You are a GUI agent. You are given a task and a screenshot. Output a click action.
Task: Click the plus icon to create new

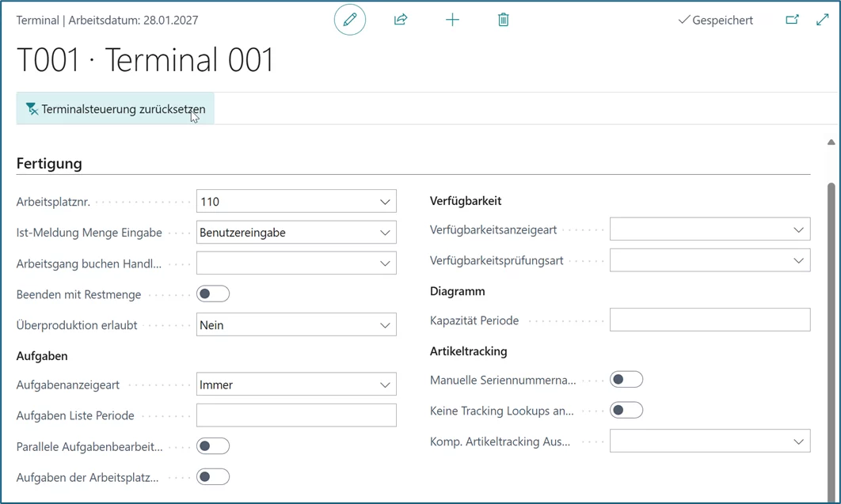tap(452, 20)
